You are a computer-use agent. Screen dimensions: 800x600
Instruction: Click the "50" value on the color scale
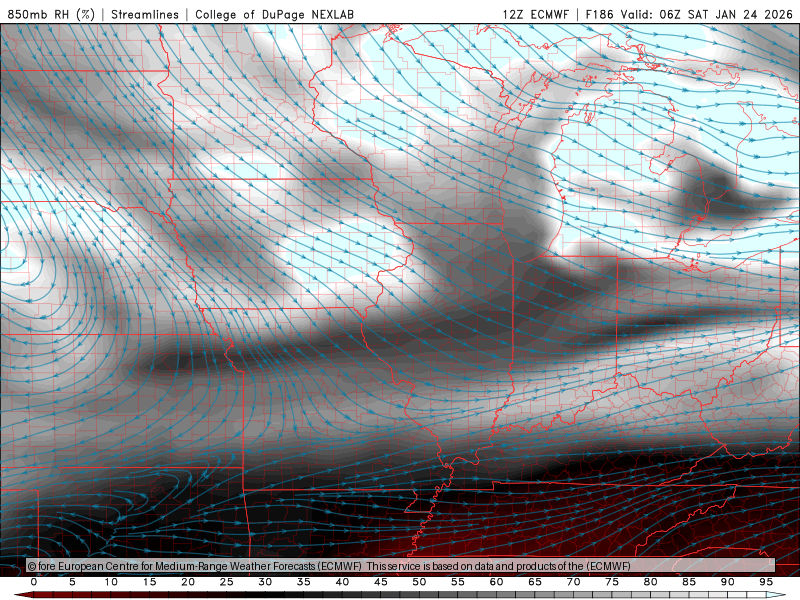tap(419, 582)
